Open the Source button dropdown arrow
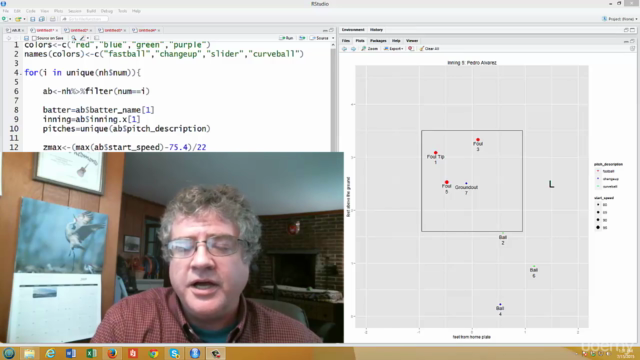Screen dimensions: 640x360 click(333, 38)
